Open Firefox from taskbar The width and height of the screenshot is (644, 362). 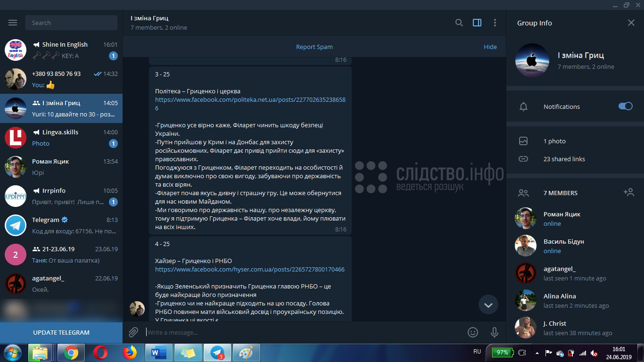tap(129, 353)
